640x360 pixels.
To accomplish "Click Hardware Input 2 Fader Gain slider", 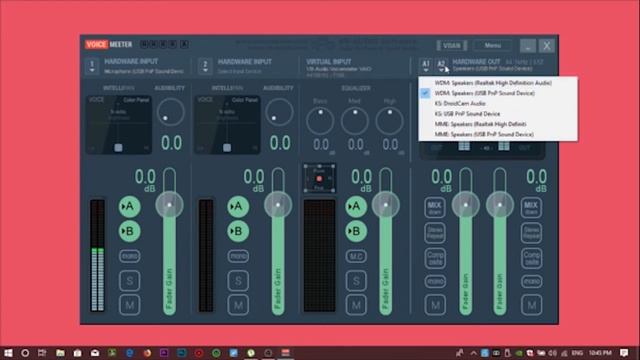I will pyautogui.click(x=278, y=242).
